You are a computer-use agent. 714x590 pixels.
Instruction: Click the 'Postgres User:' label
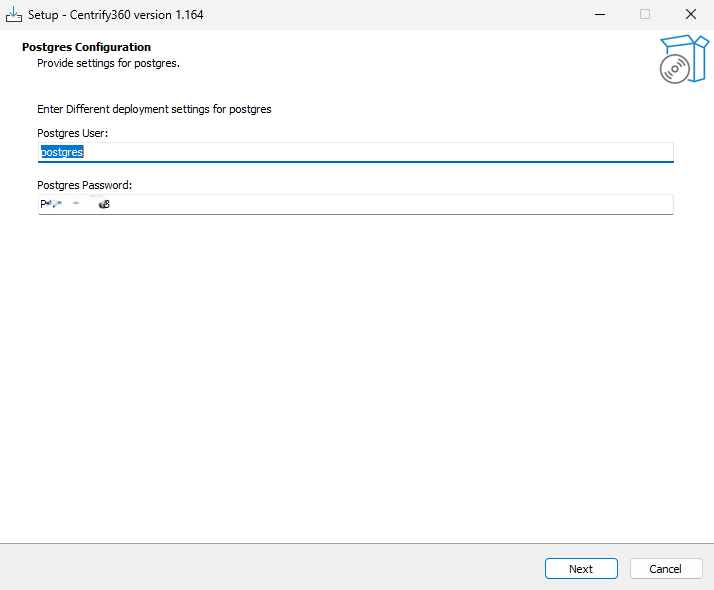pos(73,133)
